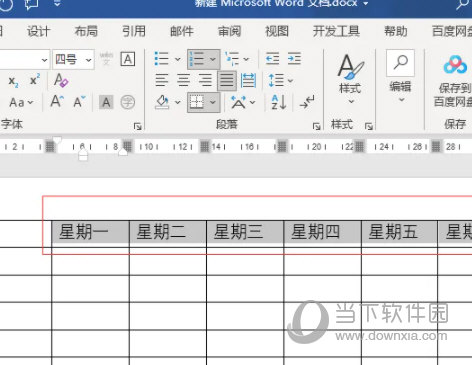The image size is (472, 365).
Task: Shrink the font size
Action: (79, 101)
